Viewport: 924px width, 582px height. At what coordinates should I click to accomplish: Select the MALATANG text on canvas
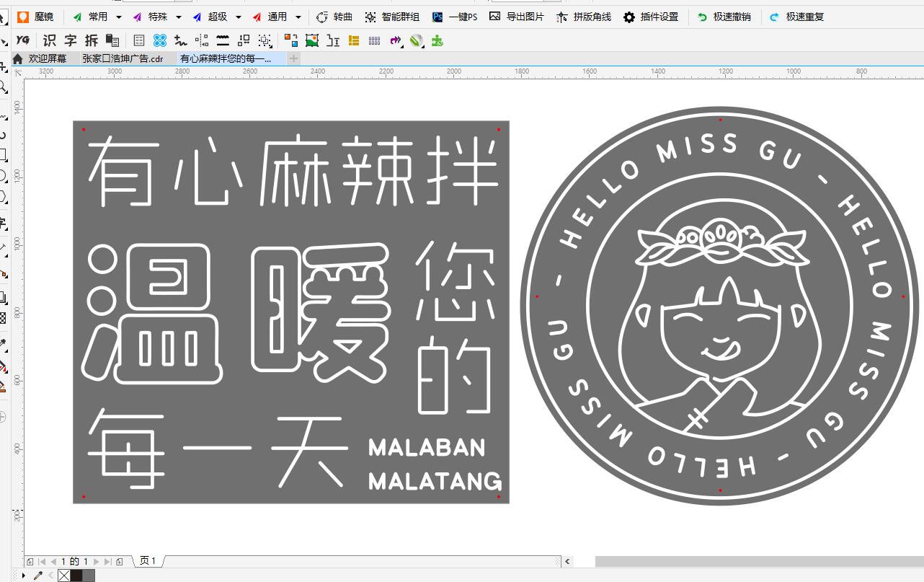pos(435,481)
